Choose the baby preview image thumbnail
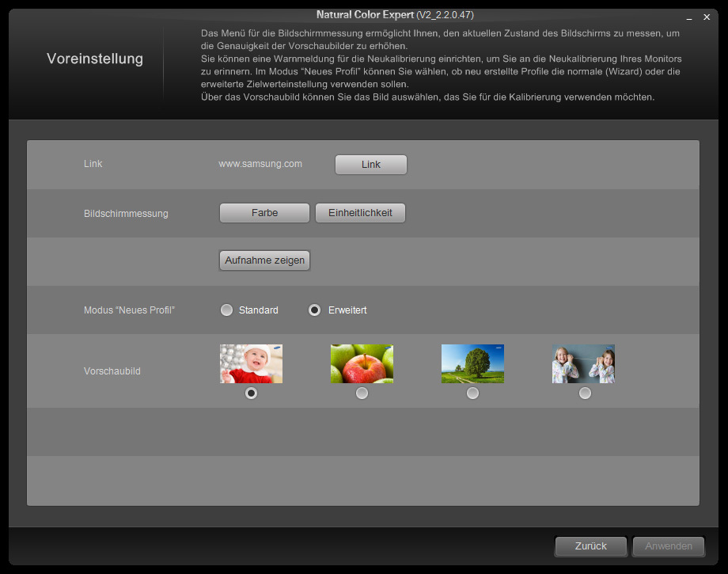The height and width of the screenshot is (574, 728). [x=251, y=363]
